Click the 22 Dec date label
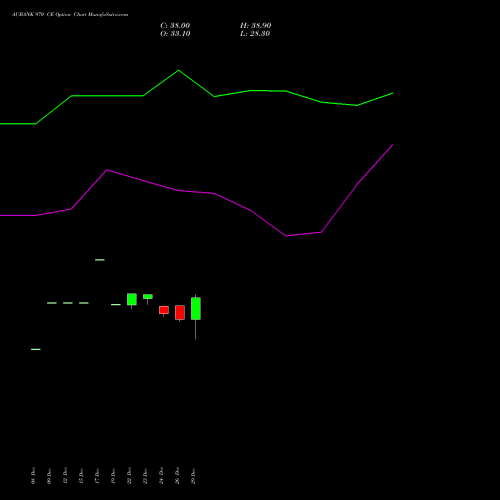This screenshot has width=500, height=500. pos(129,476)
